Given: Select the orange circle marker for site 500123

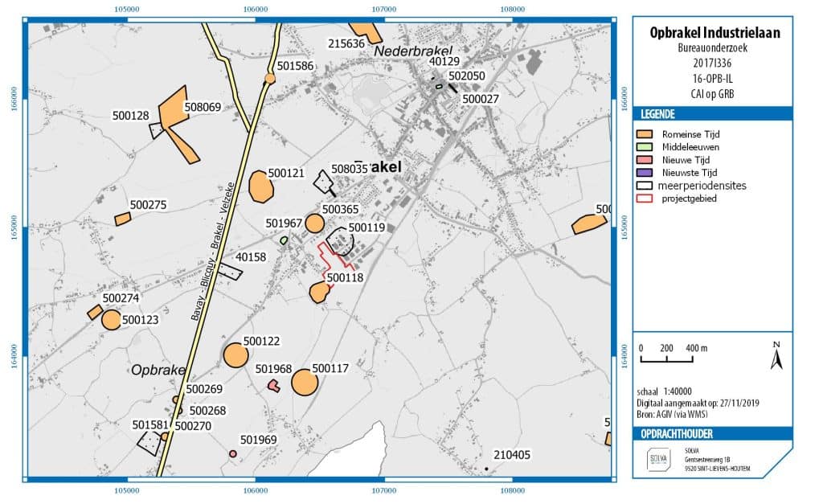Looking at the screenshot, I should (112, 320).
